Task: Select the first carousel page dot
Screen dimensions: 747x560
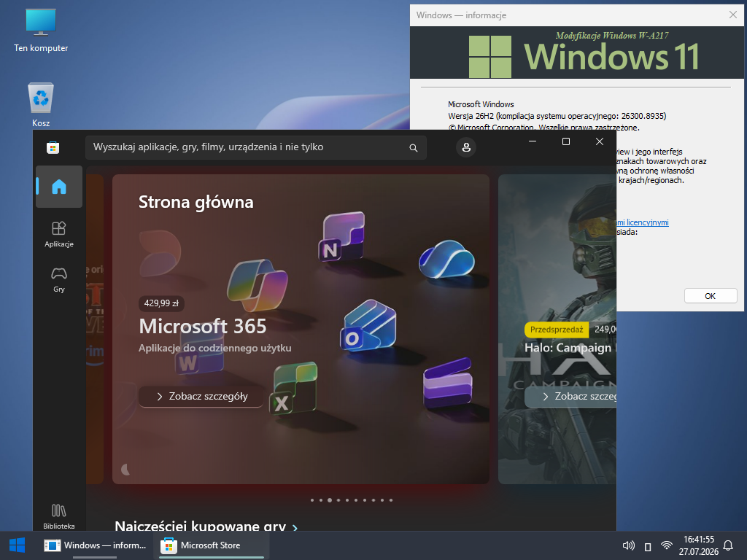Action: click(x=312, y=500)
